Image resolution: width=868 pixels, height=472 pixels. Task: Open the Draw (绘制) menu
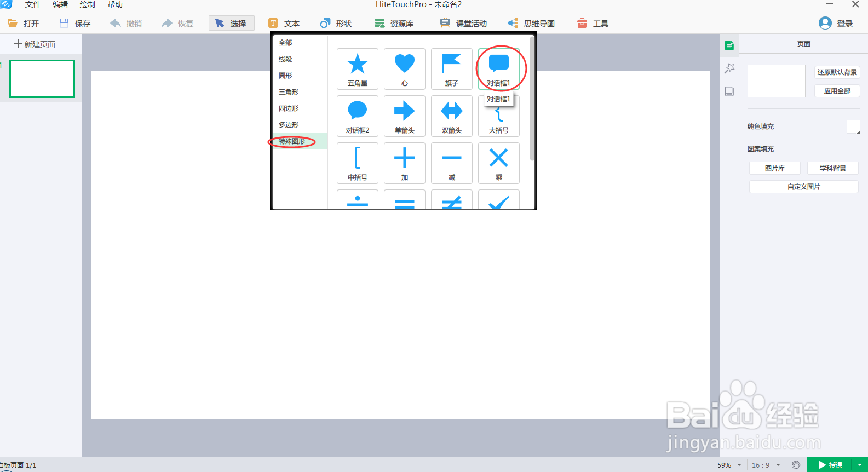[x=88, y=4]
